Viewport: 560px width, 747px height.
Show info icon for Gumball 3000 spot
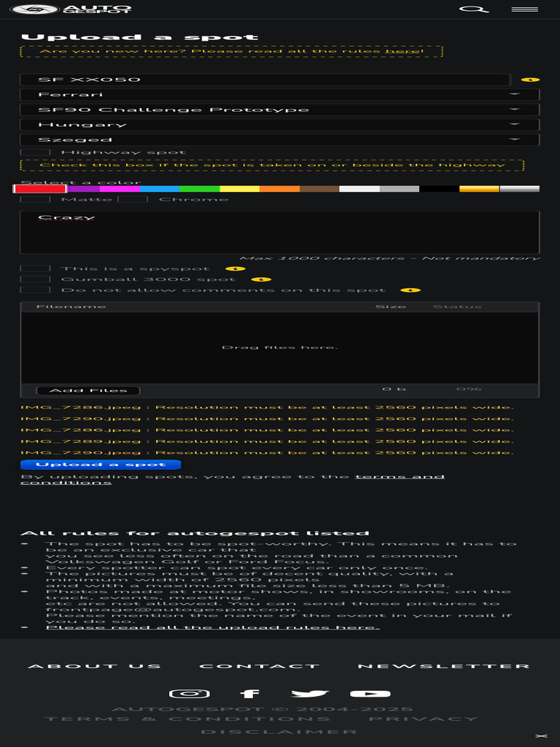(x=261, y=279)
